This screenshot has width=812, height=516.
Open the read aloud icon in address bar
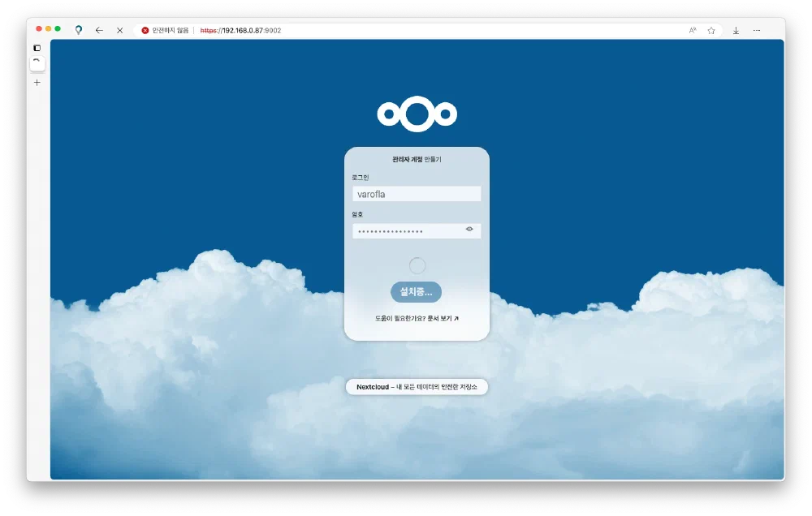pyautogui.click(x=693, y=30)
